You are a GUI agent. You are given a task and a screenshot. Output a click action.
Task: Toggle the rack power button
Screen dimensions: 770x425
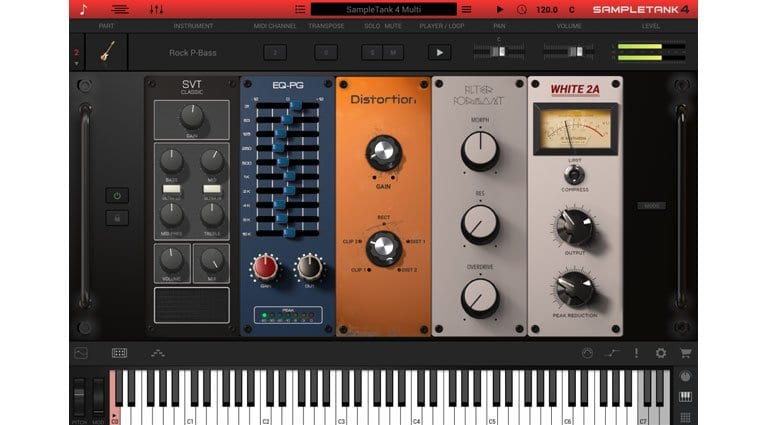click(117, 196)
